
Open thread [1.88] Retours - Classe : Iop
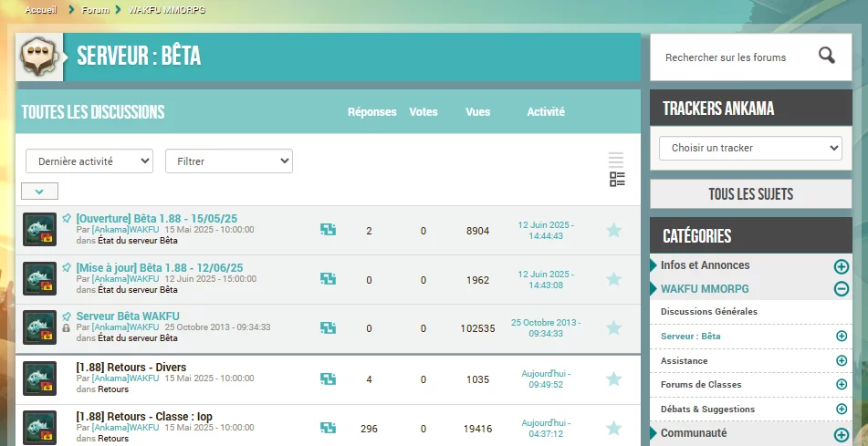click(x=144, y=417)
